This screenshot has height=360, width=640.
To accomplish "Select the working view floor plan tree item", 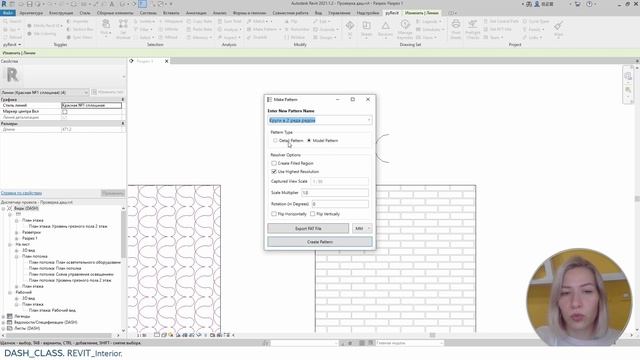I will coord(52,310).
